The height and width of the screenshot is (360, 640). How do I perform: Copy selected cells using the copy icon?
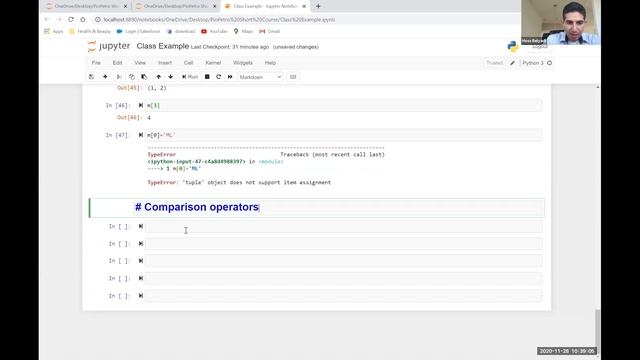click(x=131, y=77)
